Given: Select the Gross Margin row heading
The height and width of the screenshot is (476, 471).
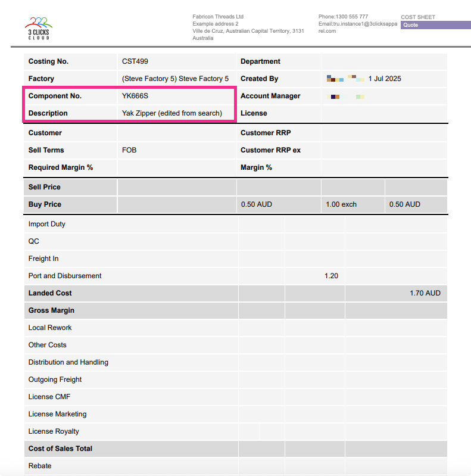Looking at the screenshot, I should [51, 310].
